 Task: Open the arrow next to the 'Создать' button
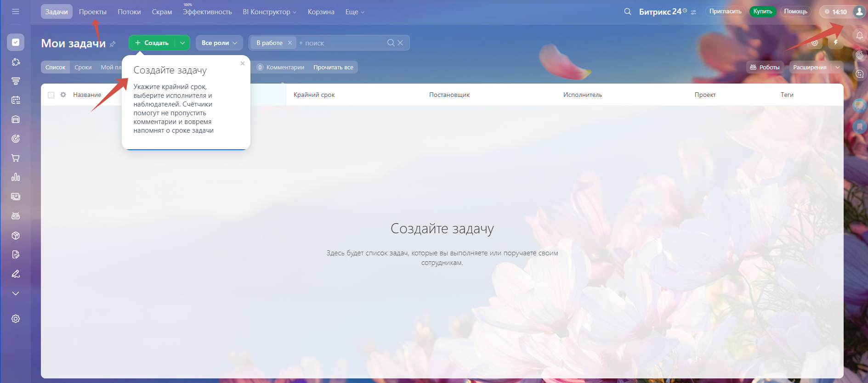[x=182, y=43]
